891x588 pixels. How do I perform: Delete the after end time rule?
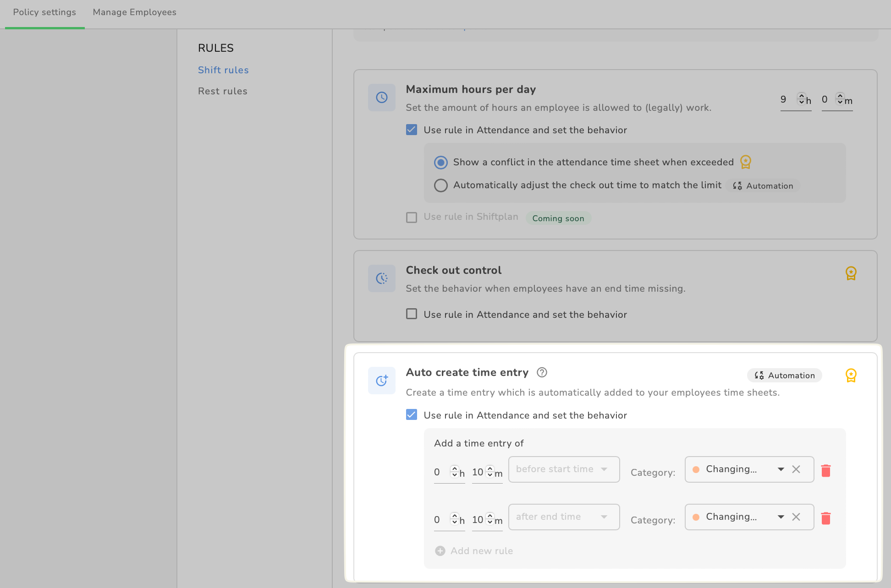point(826,518)
